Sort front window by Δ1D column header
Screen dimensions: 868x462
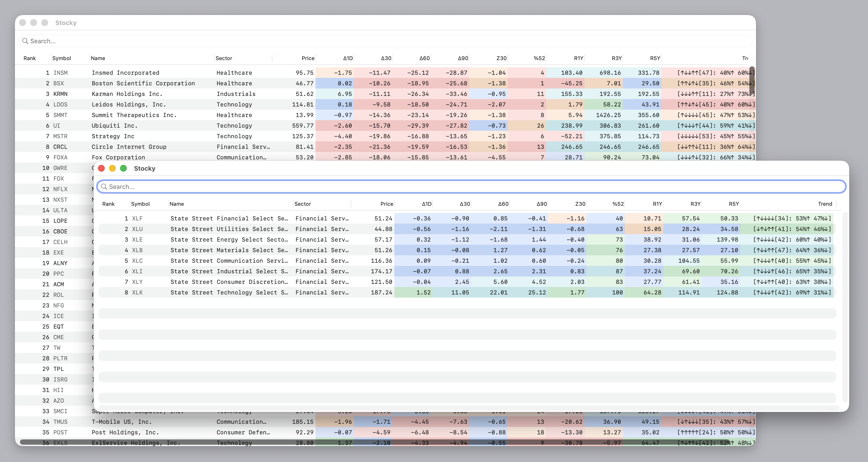pos(427,204)
